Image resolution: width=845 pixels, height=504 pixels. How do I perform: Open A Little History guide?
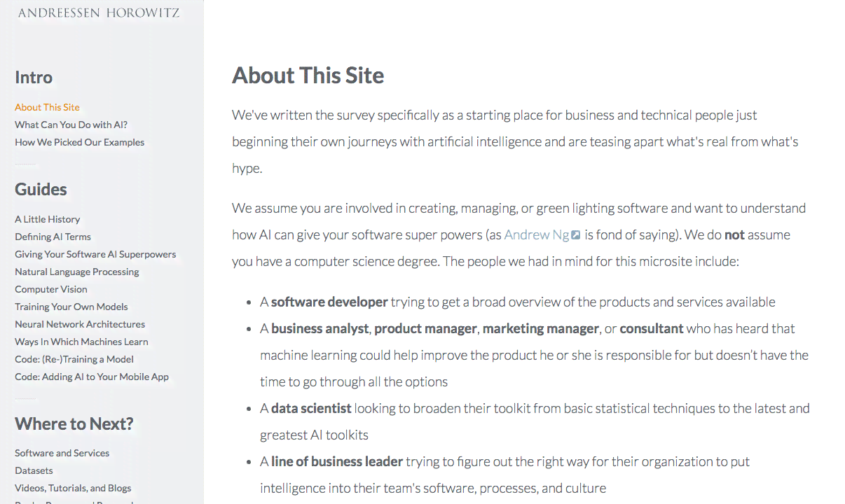pos(48,219)
